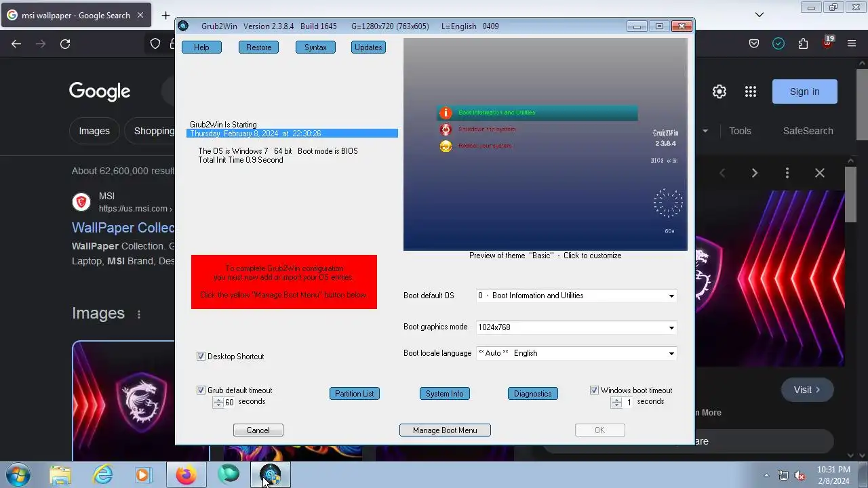Click Manage Boot Menu button
The width and height of the screenshot is (868, 488).
(x=445, y=430)
